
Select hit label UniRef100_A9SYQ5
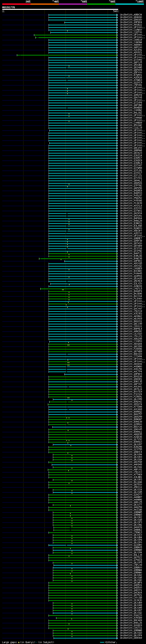pyautogui.click(x=131, y=263)
